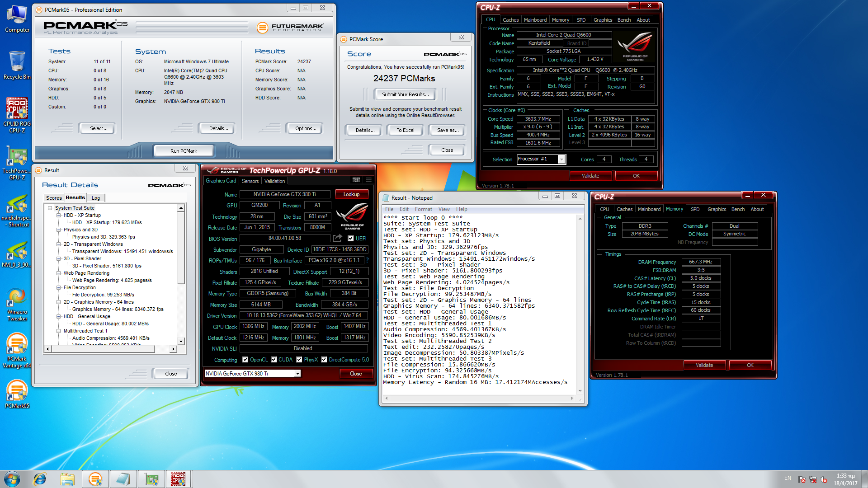The height and width of the screenshot is (488, 868).
Task: Click Validate in the top CPU-Z window
Action: pos(590,176)
